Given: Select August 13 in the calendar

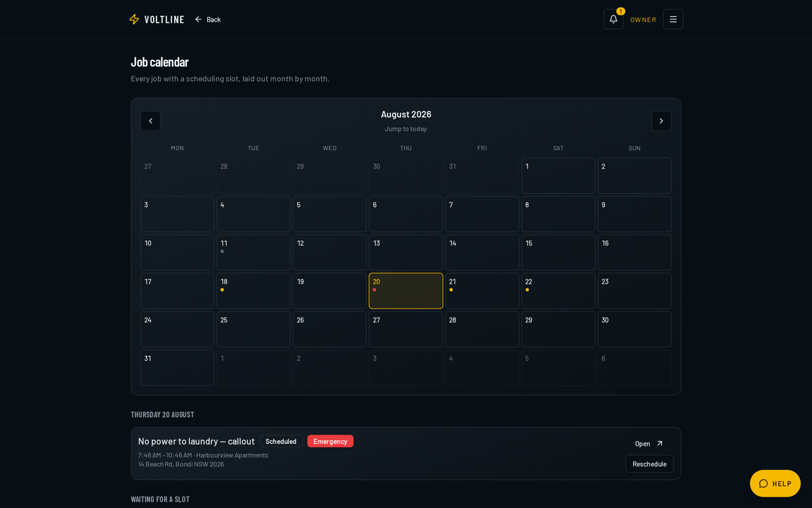Looking at the screenshot, I should coord(406,252).
